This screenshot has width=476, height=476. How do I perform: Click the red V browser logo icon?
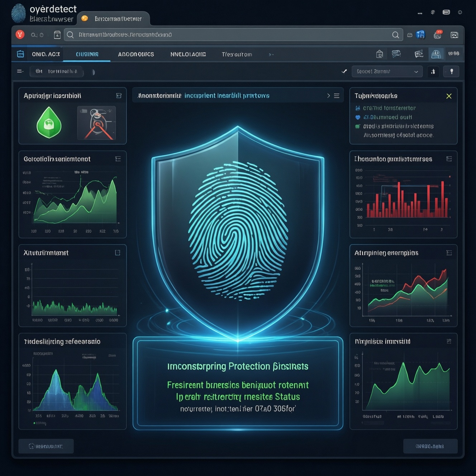pyautogui.click(x=20, y=34)
